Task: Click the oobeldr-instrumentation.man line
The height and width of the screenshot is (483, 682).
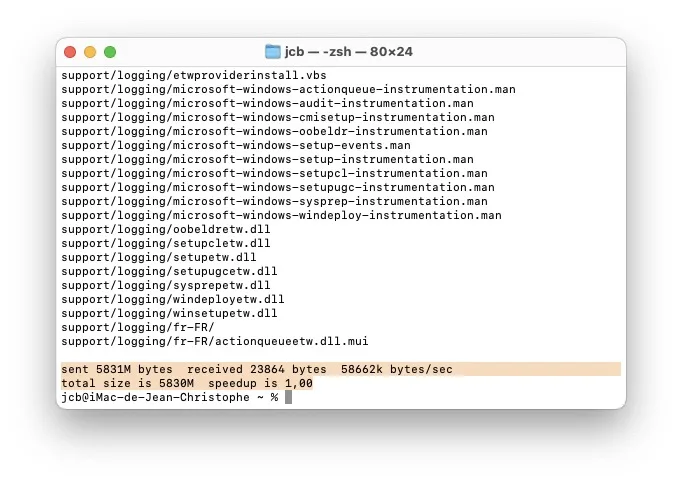Action: click(x=274, y=131)
